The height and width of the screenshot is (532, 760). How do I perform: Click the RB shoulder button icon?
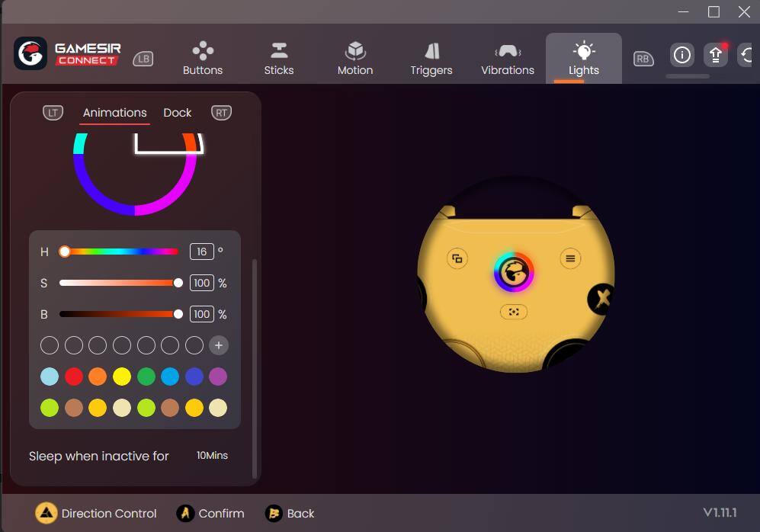pos(643,59)
